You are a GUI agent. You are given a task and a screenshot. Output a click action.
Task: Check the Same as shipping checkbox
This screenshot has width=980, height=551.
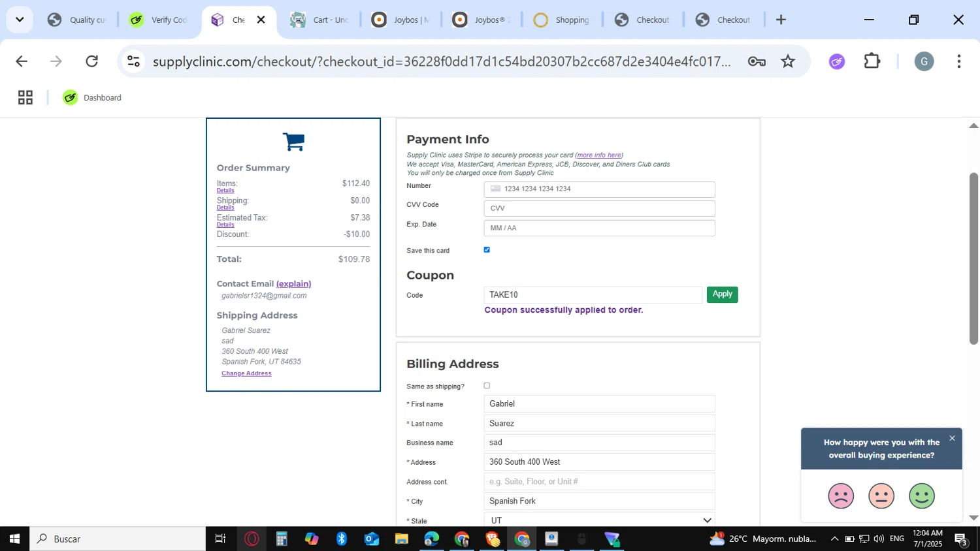(x=487, y=386)
